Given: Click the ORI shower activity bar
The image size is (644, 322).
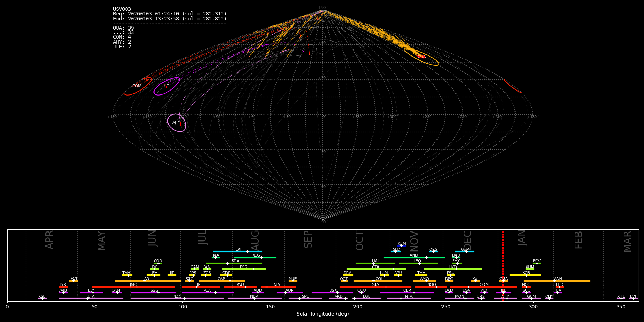Looking at the screenshot, I should (378, 281).
